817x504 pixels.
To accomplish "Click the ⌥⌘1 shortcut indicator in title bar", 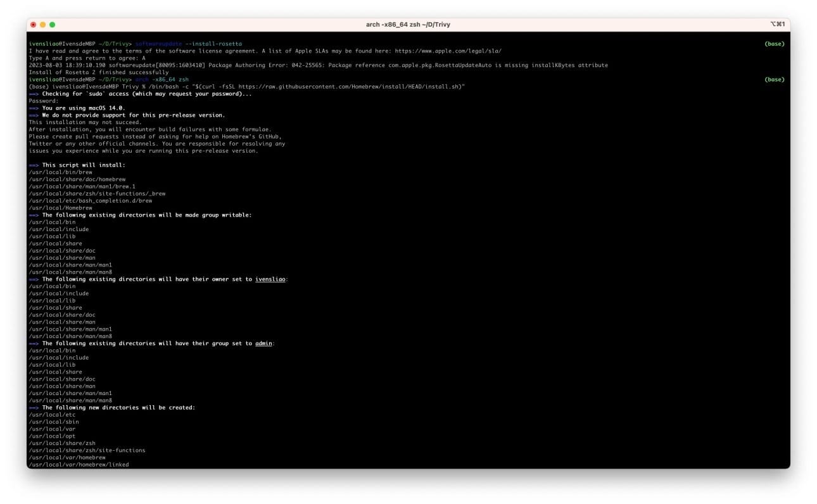I will pyautogui.click(x=778, y=25).
